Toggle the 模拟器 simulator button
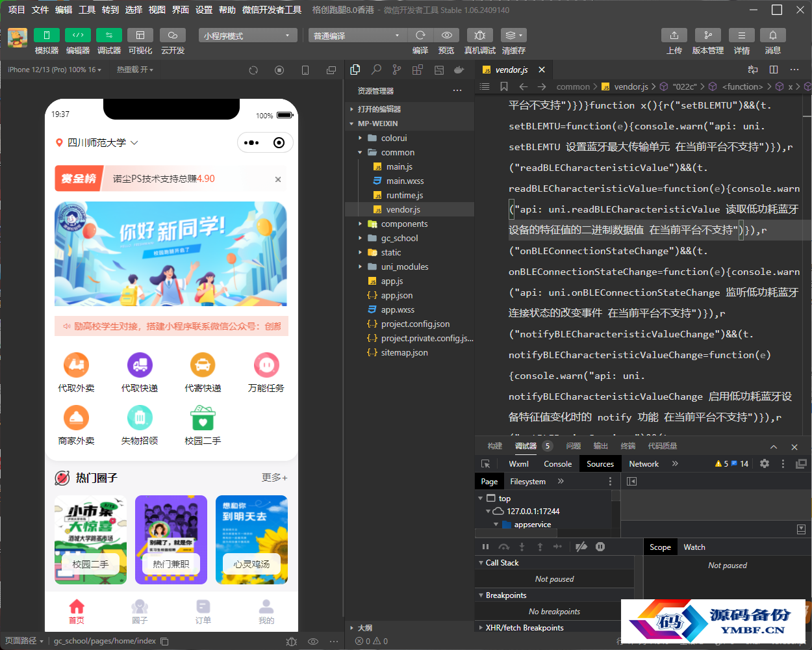Viewport: 812px width, 650px height. point(46,35)
